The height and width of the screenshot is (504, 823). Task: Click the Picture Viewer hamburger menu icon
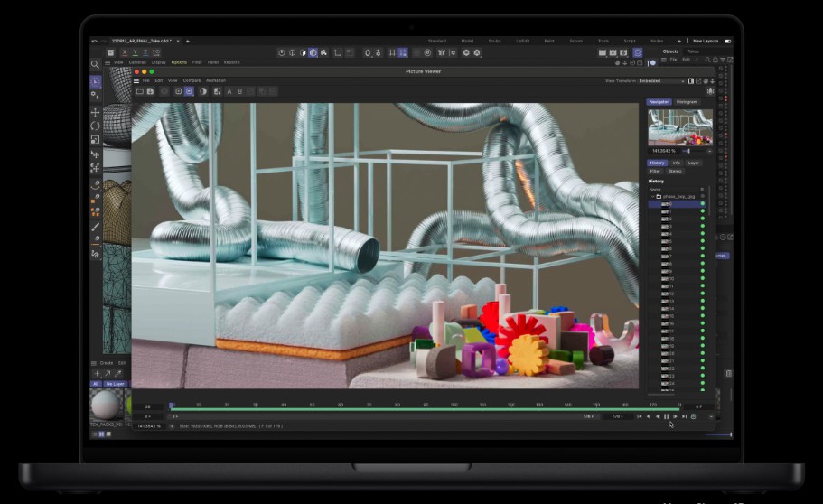[x=136, y=80]
